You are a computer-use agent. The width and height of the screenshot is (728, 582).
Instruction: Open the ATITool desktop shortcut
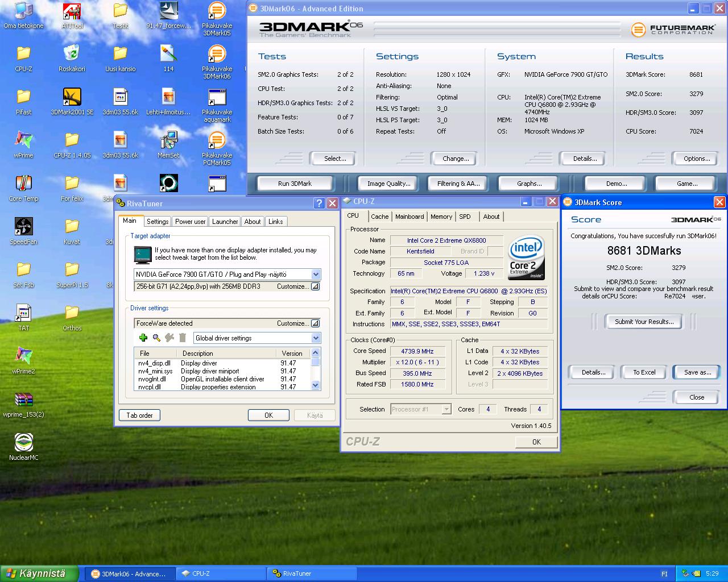click(72, 15)
